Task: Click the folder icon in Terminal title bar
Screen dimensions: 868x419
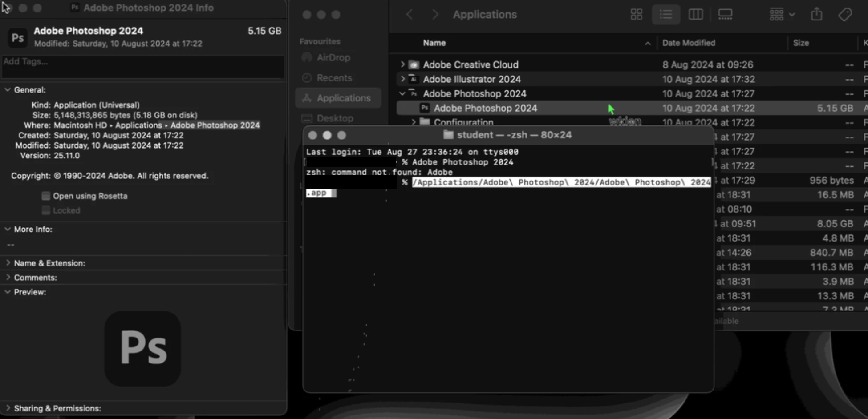Action: pyautogui.click(x=448, y=135)
